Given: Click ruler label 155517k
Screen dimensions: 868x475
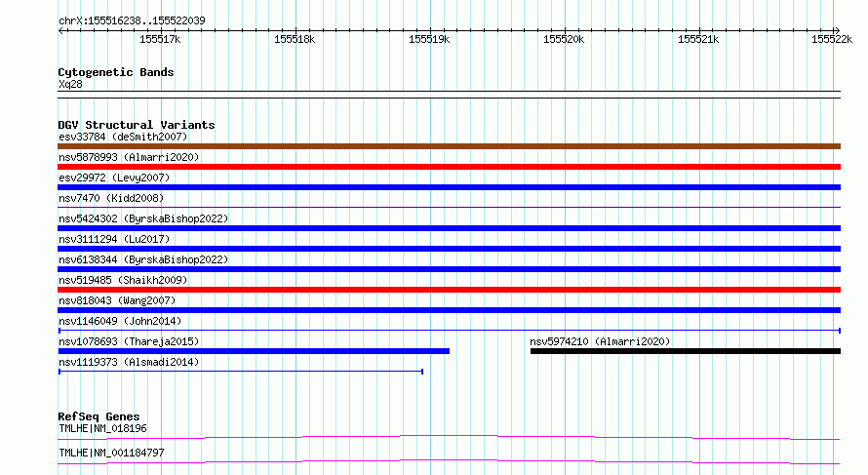Looking at the screenshot, I should [160, 39].
